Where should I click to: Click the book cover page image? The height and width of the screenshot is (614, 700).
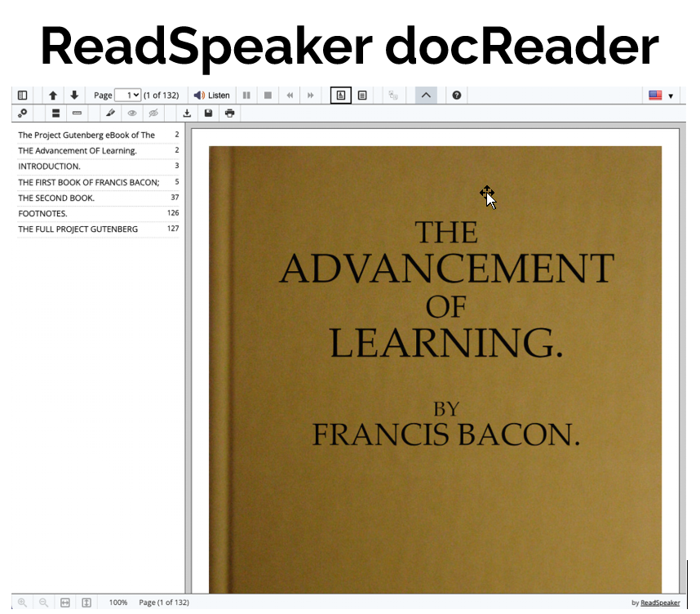pos(435,367)
